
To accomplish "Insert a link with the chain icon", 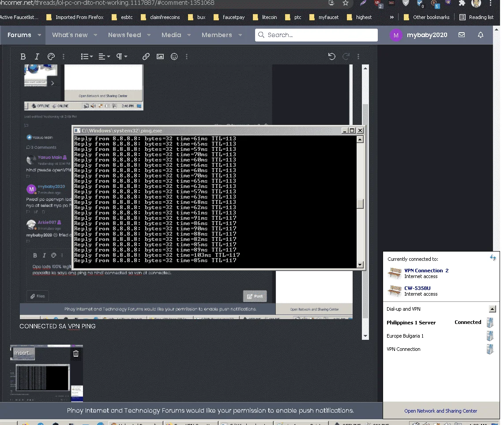I will coord(146,56).
